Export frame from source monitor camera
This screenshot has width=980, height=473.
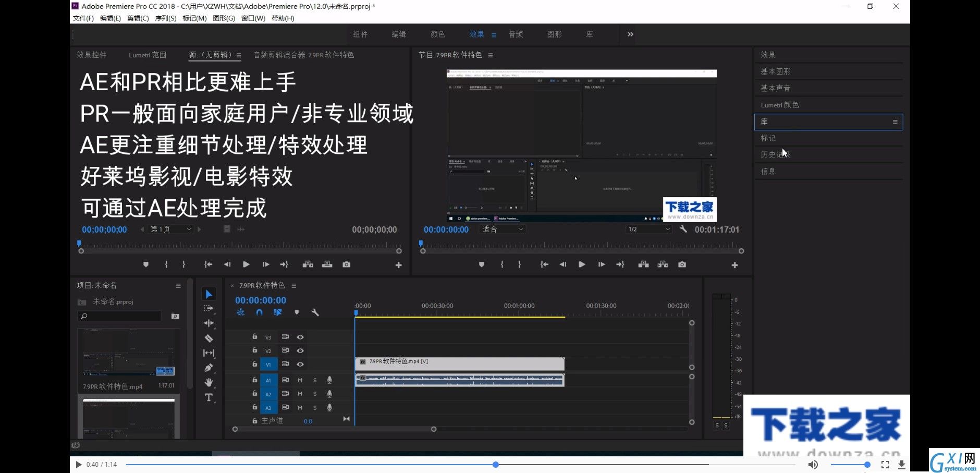pos(346,264)
